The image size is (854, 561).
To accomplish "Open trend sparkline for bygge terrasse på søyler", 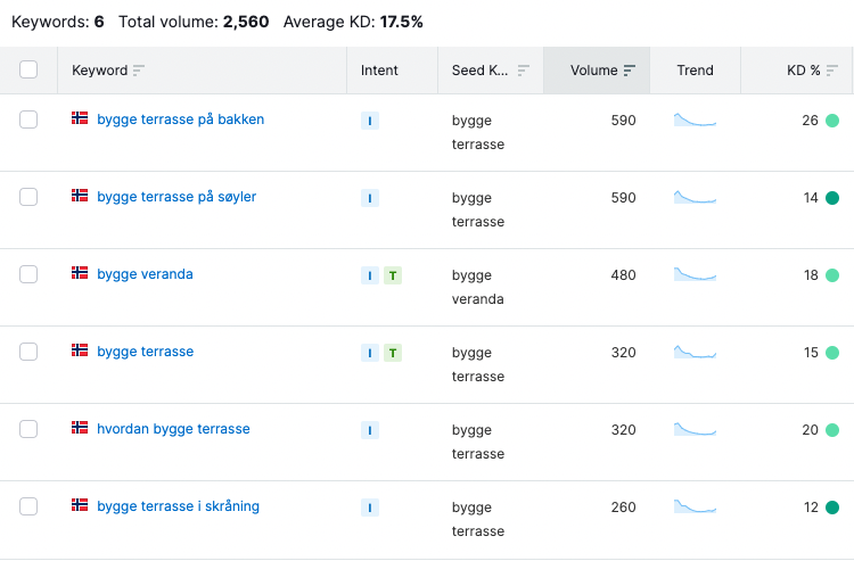I will (x=695, y=197).
